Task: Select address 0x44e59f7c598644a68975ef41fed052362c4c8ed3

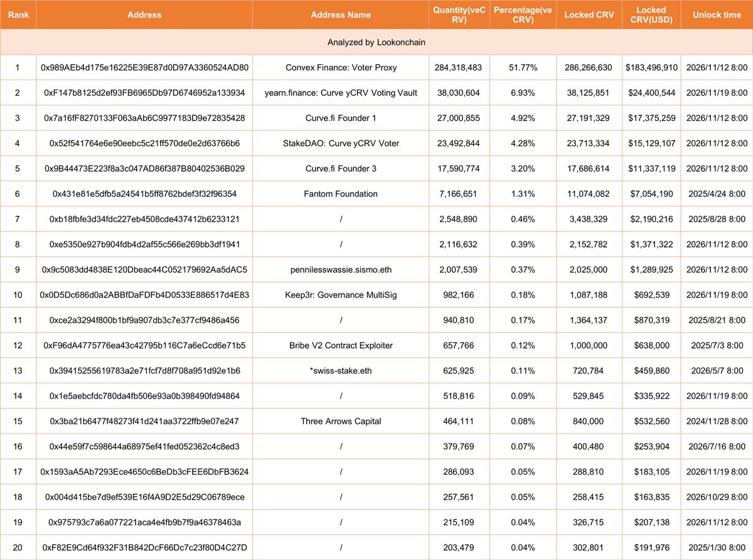Action: (144, 446)
